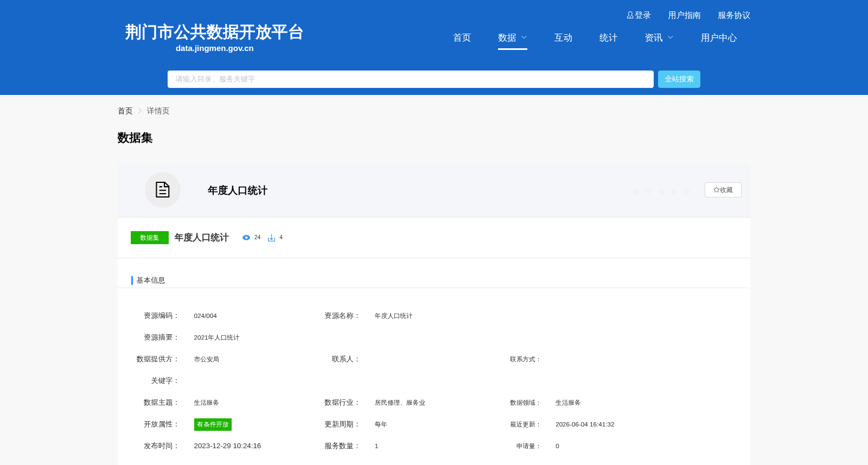Open the 统计 navigation tab

[x=608, y=37]
